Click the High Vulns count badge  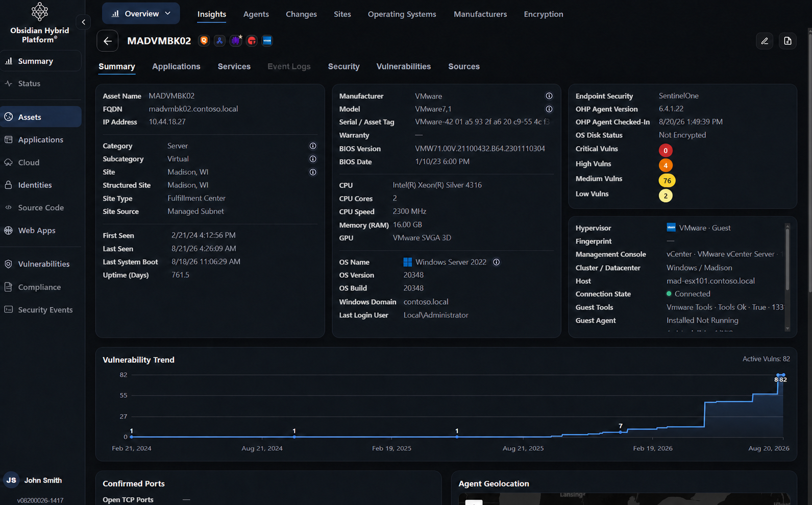[666, 165]
